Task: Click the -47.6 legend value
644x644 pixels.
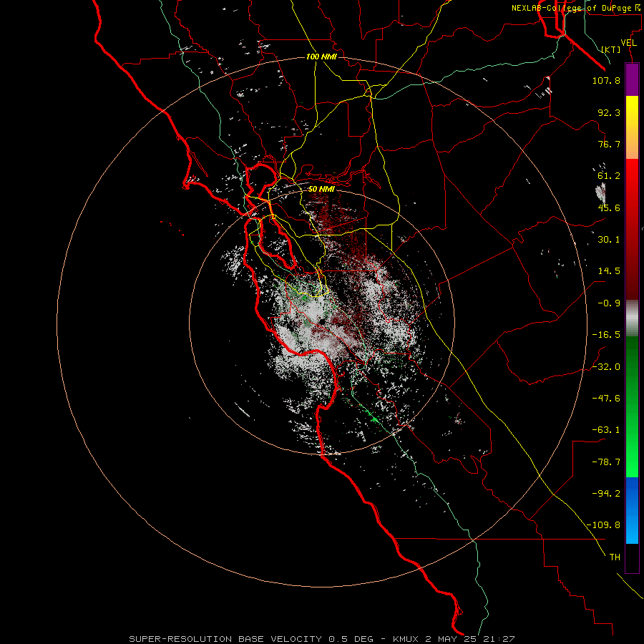Action: (606, 399)
